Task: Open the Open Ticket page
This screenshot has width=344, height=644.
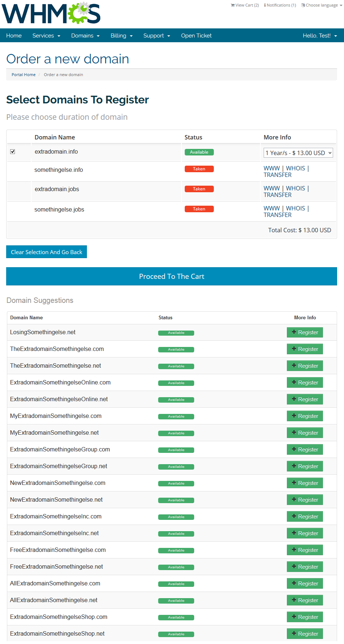Action: pyautogui.click(x=196, y=36)
